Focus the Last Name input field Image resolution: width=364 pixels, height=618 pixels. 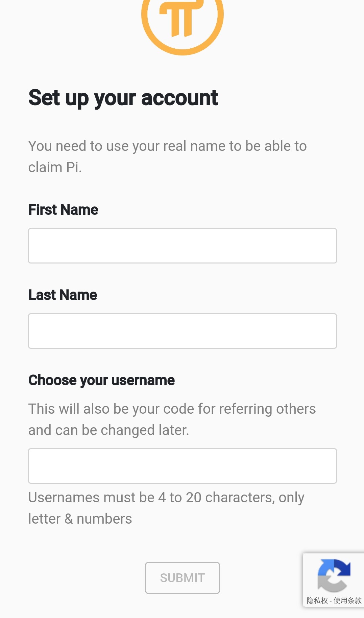(x=183, y=331)
